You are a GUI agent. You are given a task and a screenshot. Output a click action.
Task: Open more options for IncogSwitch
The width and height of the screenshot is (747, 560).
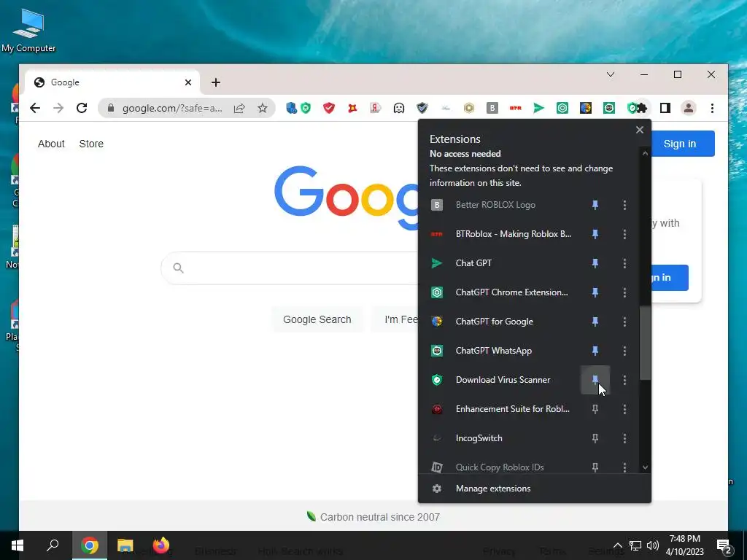pos(624,438)
